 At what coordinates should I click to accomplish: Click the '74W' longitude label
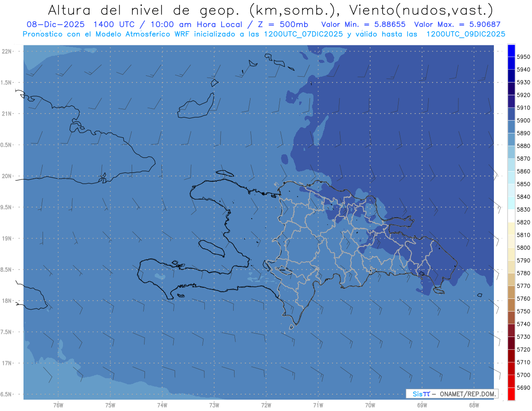click(x=162, y=404)
